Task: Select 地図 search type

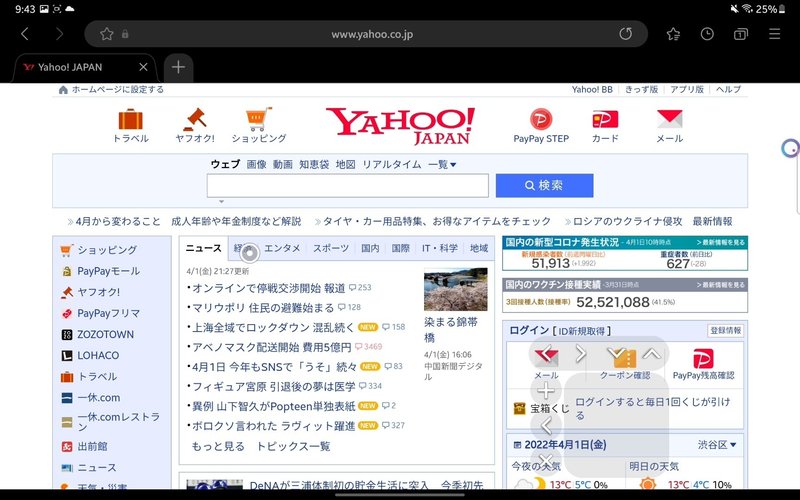Action: 345,164
